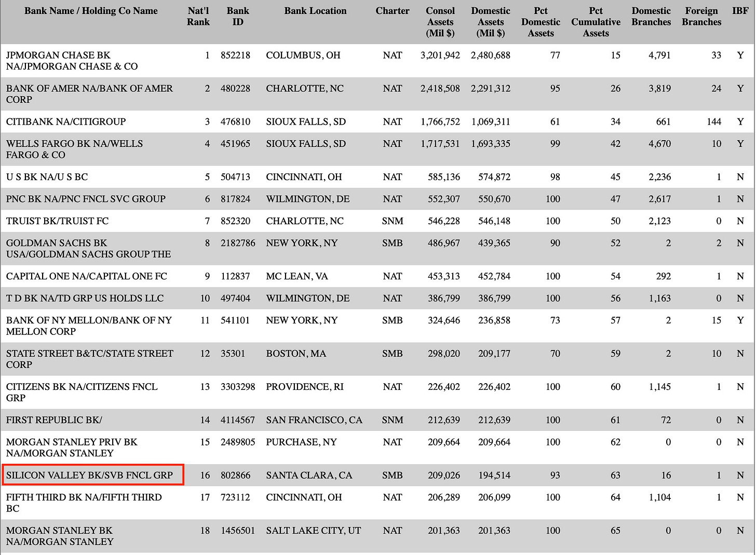Click the "Pct Cumulative Assets" column header
The height and width of the screenshot is (555, 756).
596,22
